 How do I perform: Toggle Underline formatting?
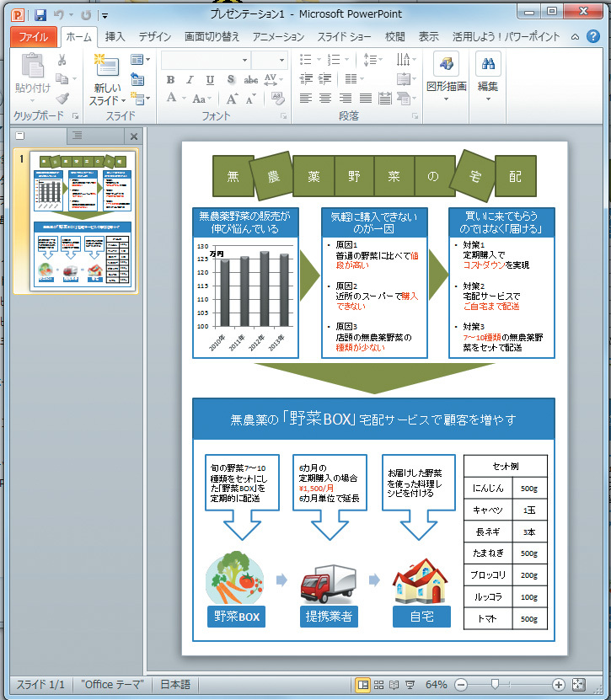tap(210, 80)
